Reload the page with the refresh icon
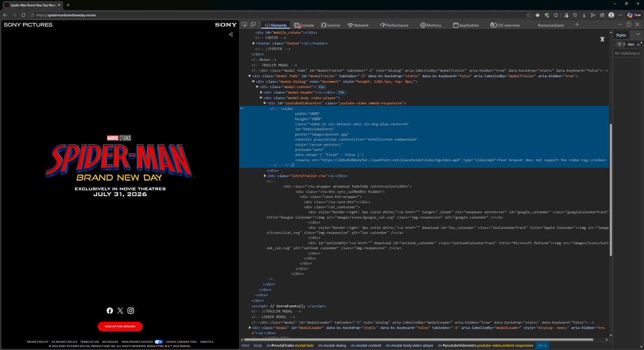The image size is (644, 350). click(23, 15)
